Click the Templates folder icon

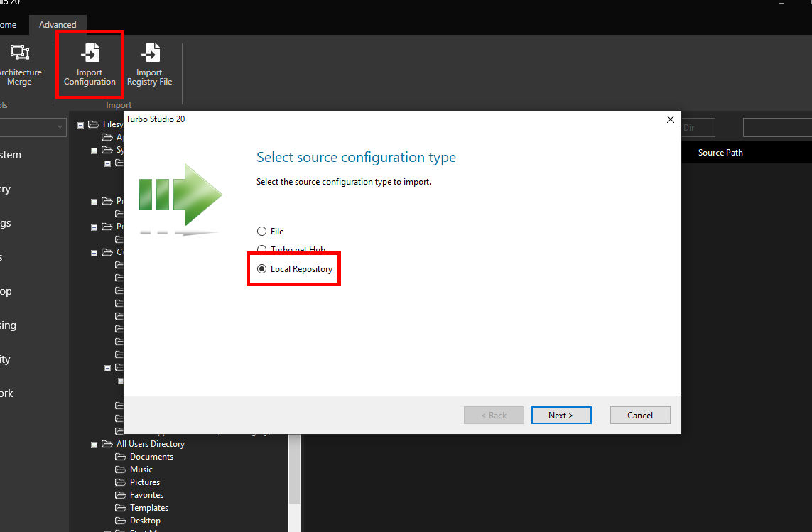pyautogui.click(x=121, y=507)
